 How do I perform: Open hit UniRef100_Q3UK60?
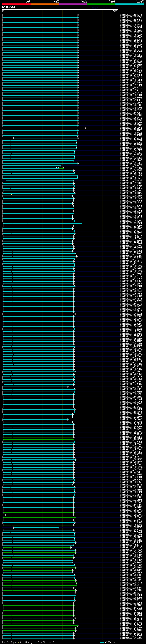(x=131, y=520)
